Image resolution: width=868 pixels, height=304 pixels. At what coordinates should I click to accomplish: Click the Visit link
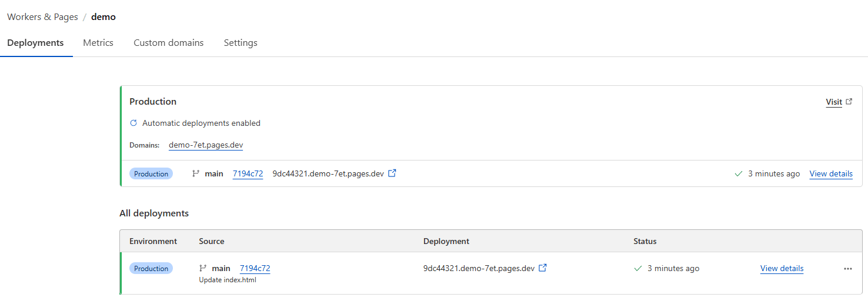[834, 102]
